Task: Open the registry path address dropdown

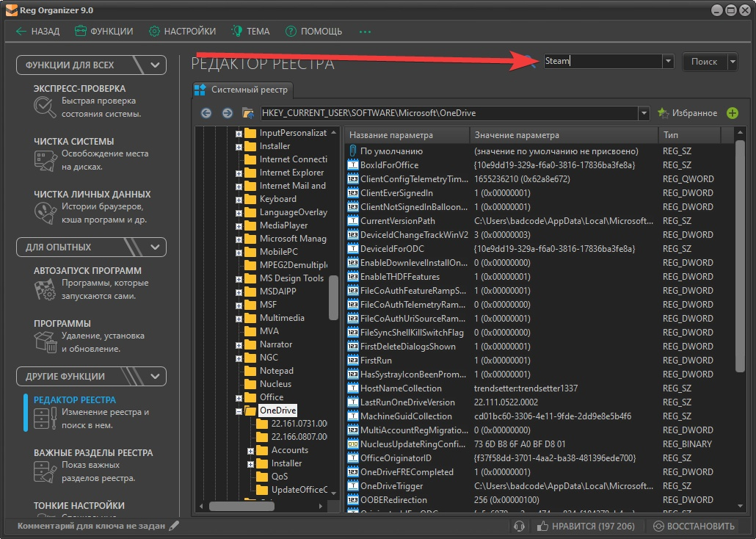Action: (644, 113)
